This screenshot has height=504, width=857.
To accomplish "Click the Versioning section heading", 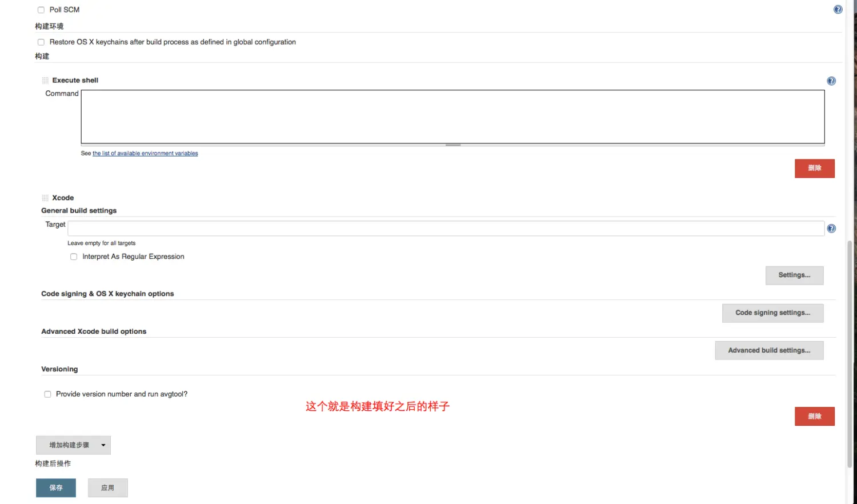I will [x=59, y=370].
